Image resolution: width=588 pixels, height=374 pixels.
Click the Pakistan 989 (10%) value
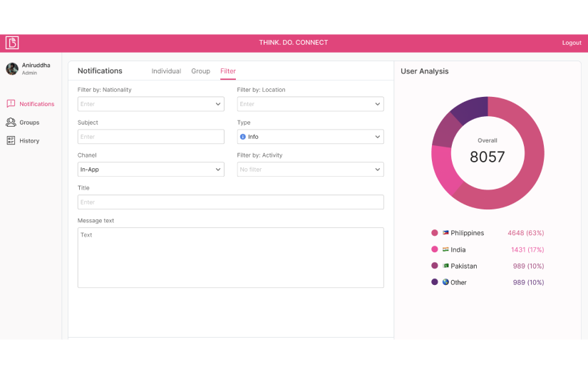pos(528,266)
